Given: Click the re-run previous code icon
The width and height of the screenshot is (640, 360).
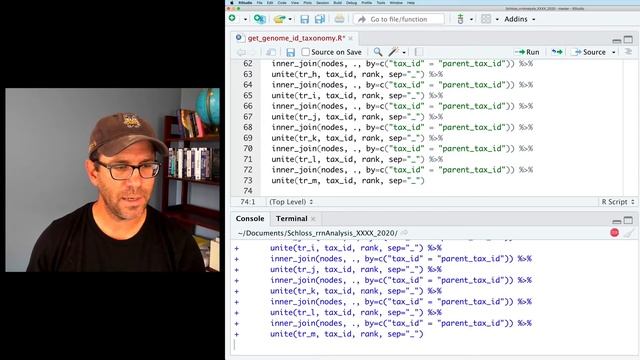Looking at the screenshot, I should click(557, 52).
